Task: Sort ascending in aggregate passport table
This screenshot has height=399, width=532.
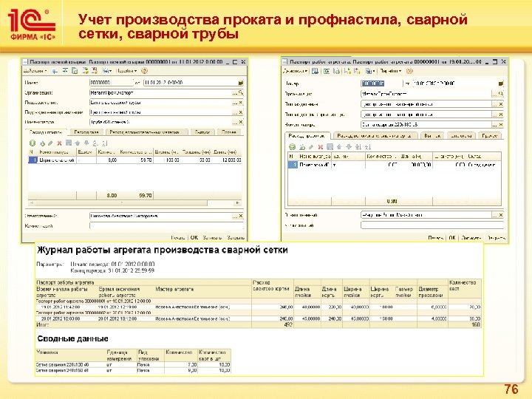Action: click(358, 147)
